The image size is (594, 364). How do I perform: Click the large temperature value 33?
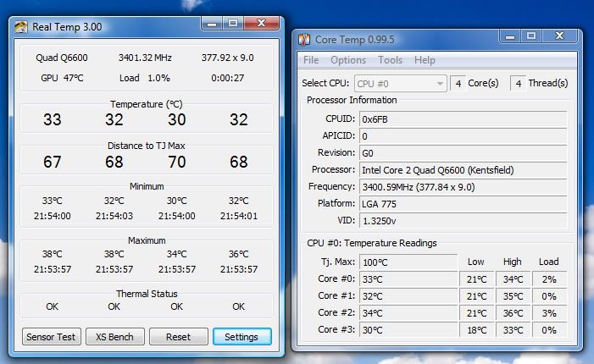pos(53,119)
